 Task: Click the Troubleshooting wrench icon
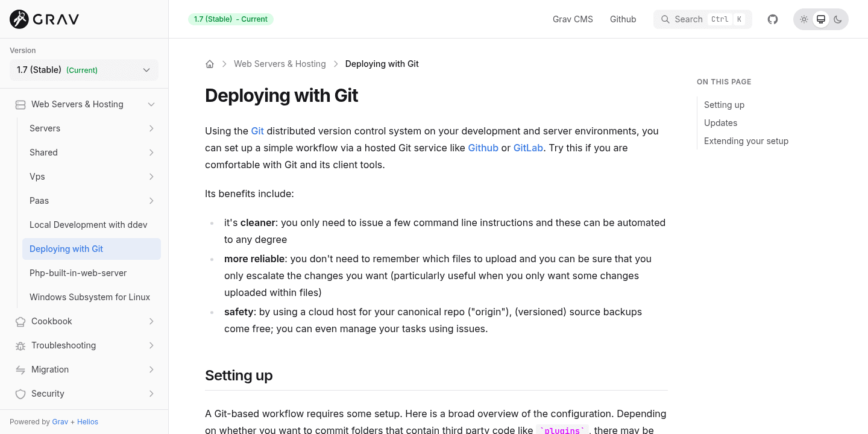(x=20, y=345)
